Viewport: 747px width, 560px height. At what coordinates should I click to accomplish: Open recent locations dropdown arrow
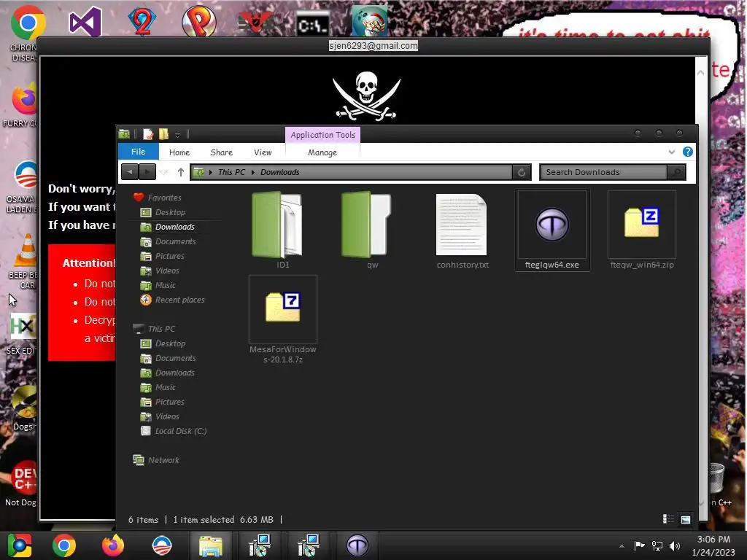(163, 172)
